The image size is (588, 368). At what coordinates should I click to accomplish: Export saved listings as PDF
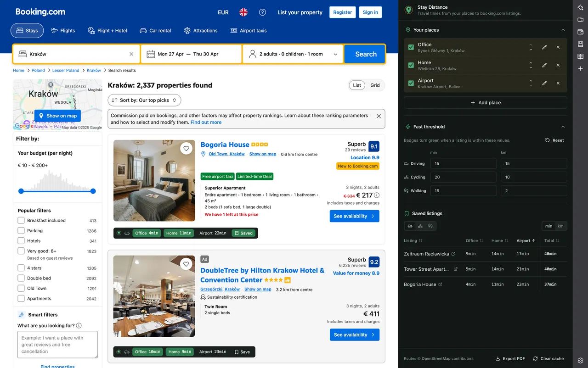tap(510, 359)
